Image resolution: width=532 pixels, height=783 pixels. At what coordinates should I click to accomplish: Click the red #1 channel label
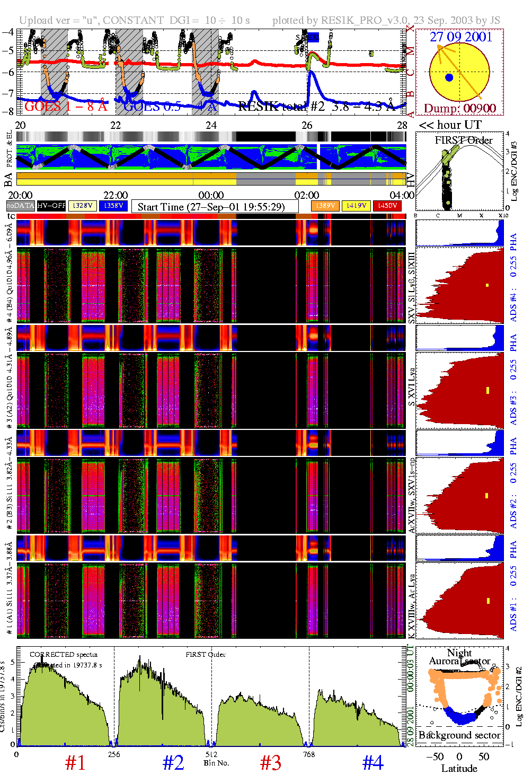[x=75, y=763]
